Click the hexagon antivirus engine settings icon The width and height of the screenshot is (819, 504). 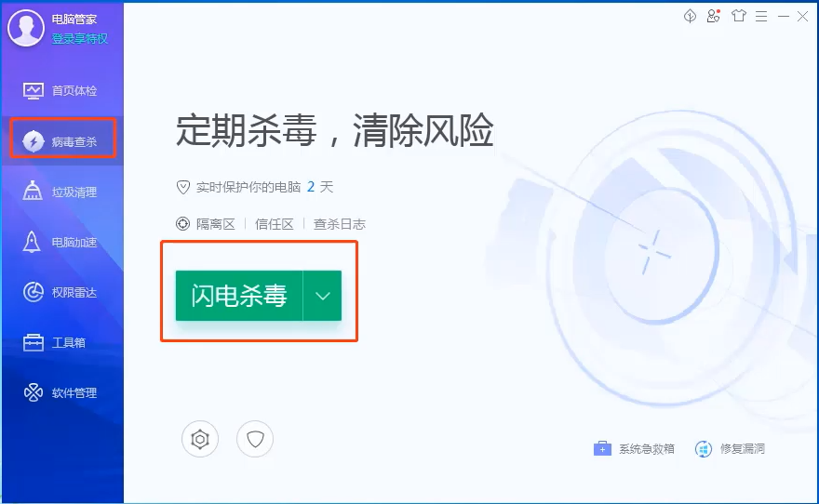point(200,439)
